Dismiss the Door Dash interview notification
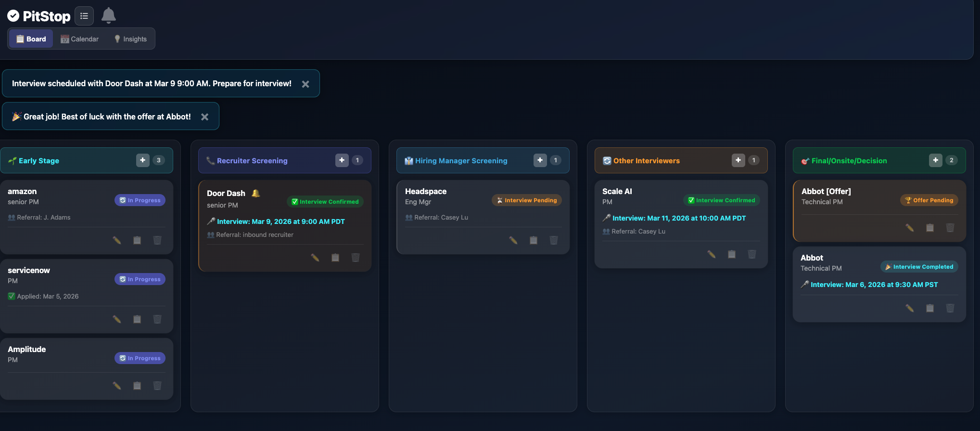The image size is (980, 431). pos(305,84)
